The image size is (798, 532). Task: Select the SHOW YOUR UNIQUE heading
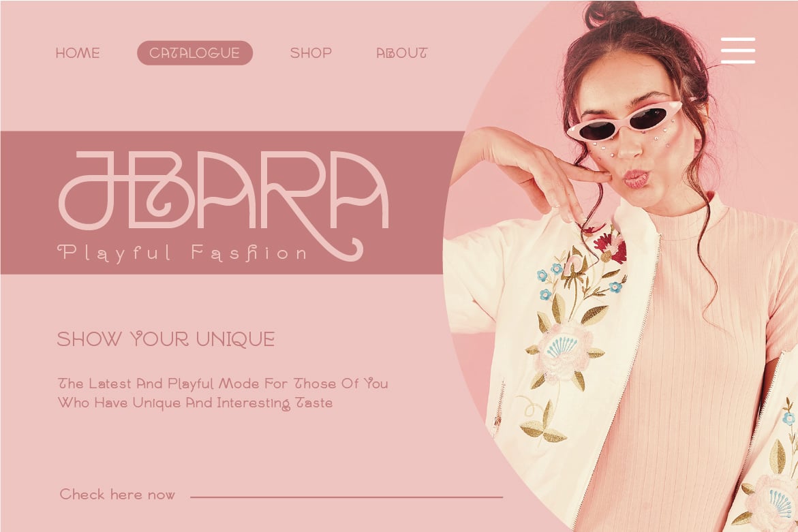pos(166,339)
